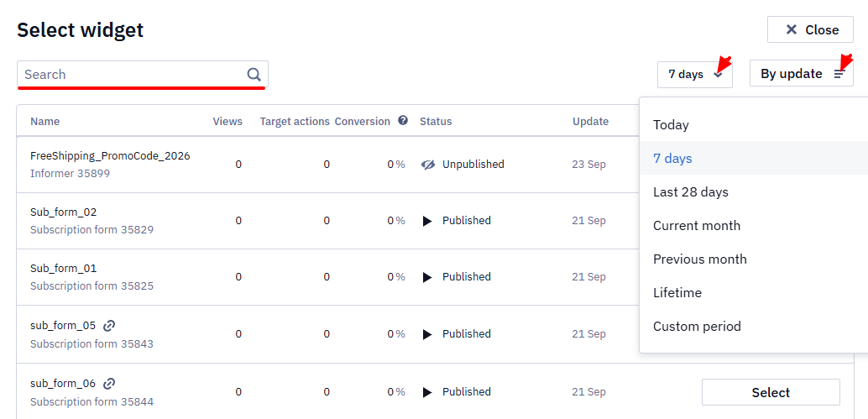Click 21 Sep date in sub_form_06 row
This screenshot has height=419, width=868.
[x=589, y=392]
